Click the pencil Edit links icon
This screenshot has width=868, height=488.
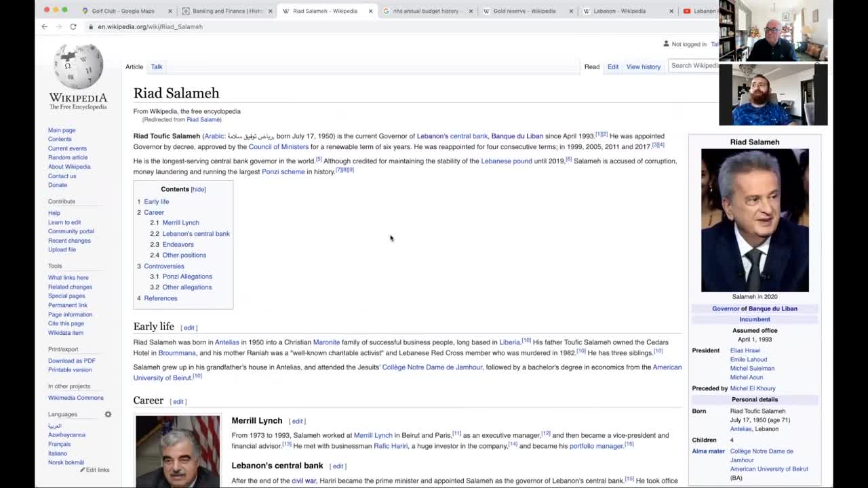click(x=83, y=470)
